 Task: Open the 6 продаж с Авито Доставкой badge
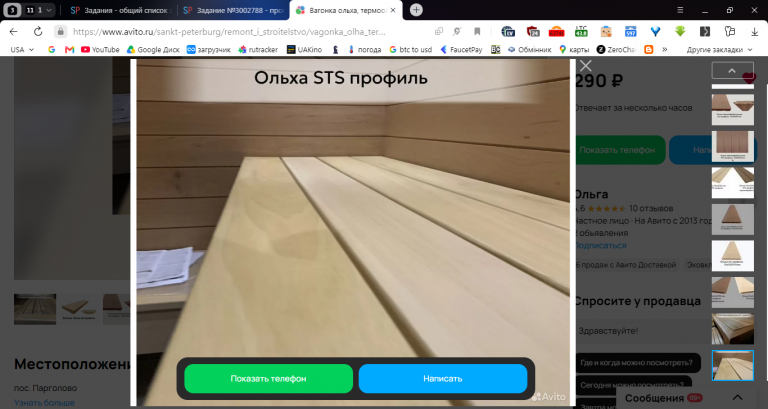click(627, 265)
